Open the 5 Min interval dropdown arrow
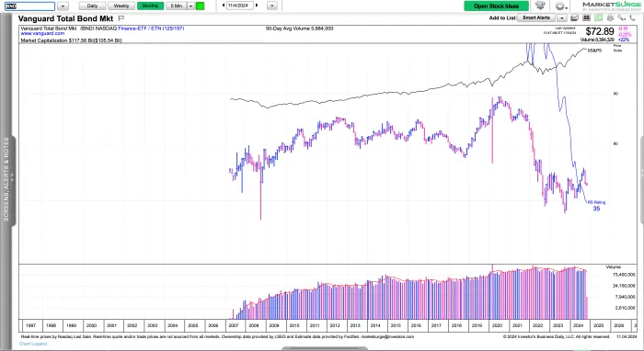The image size is (644, 351). pyautogui.click(x=190, y=6)
